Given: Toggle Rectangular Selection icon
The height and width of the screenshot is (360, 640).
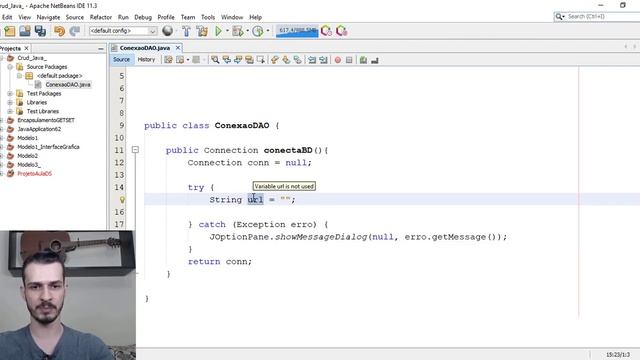Looking at the screenshot, I should click(x=260, y=60).
